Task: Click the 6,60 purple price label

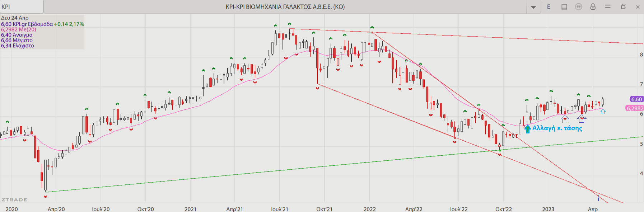Action: 636,99
